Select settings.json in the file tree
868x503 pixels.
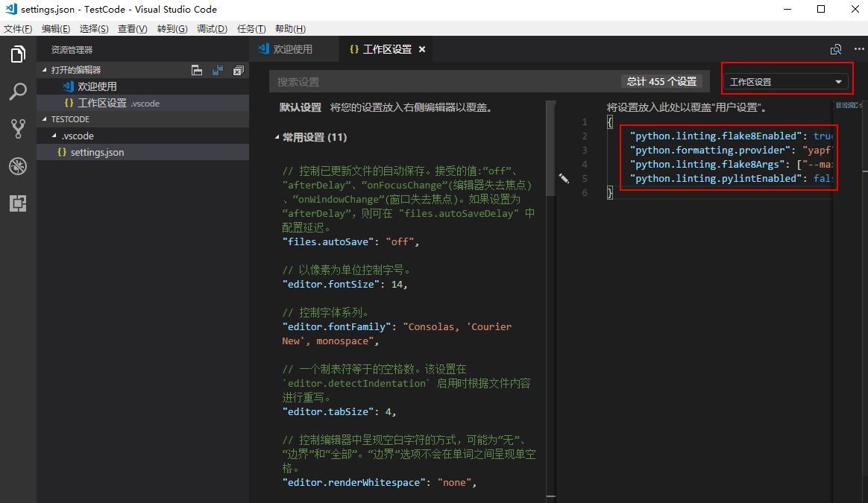pos(96,152)
